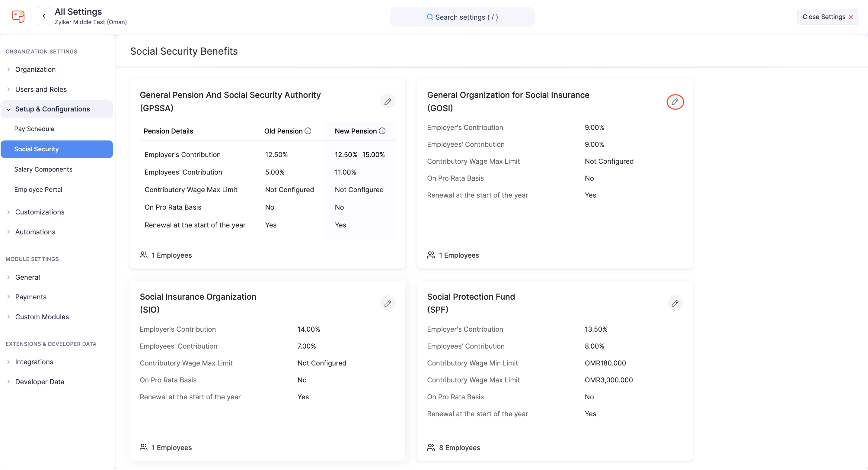The width and height of the screenshot is (868, 470).
Task: Go back using the arrow button
Action: [44, 16]
